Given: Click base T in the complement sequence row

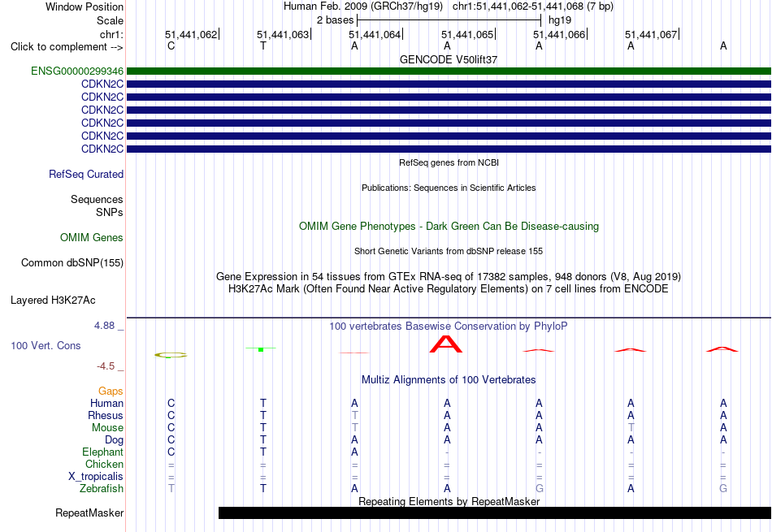Looking at the screenshot, I should coord(263,46).
